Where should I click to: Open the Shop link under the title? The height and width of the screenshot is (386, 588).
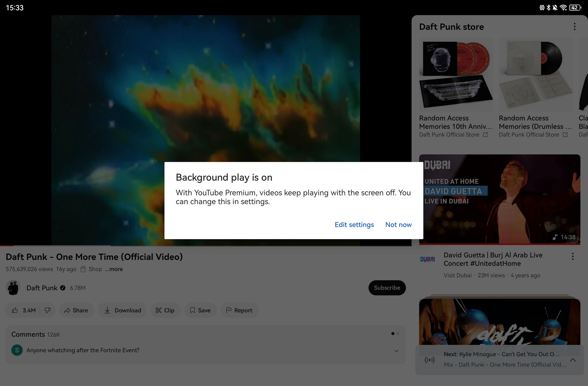point(95,269)
